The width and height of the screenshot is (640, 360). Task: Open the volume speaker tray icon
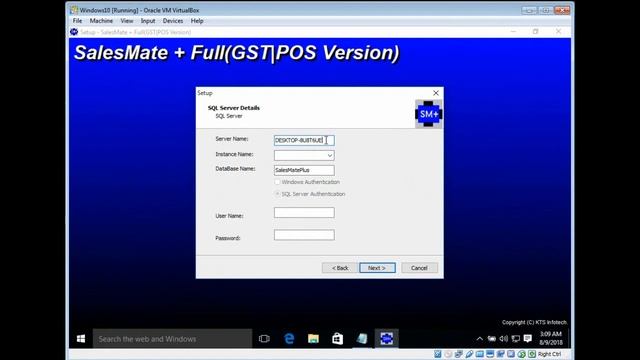[504, 339]
